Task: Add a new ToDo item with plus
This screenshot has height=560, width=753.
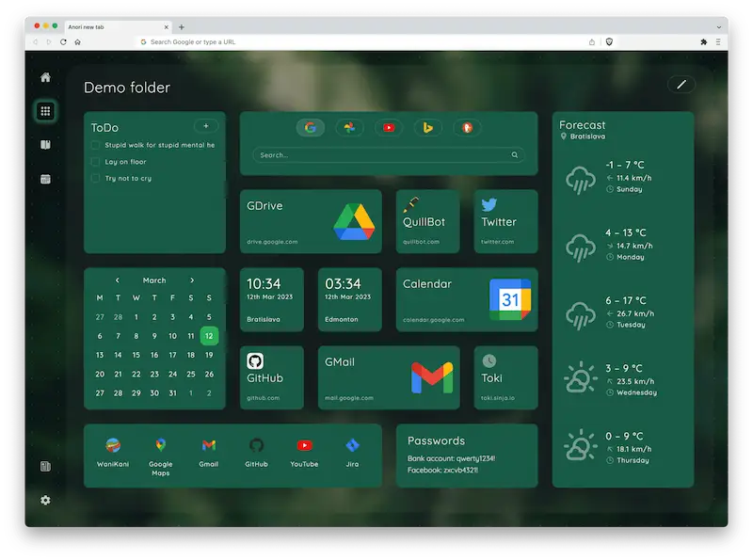Action: tap(206, 126)
